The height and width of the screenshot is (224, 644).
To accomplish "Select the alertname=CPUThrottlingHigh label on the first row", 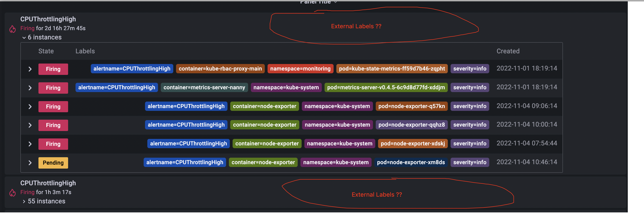I will coord(132,69).
